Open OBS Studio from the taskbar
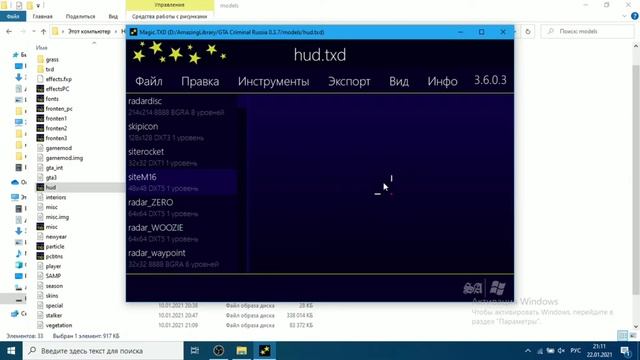Viewport: 640px width, 360px height. coord(218,351)
